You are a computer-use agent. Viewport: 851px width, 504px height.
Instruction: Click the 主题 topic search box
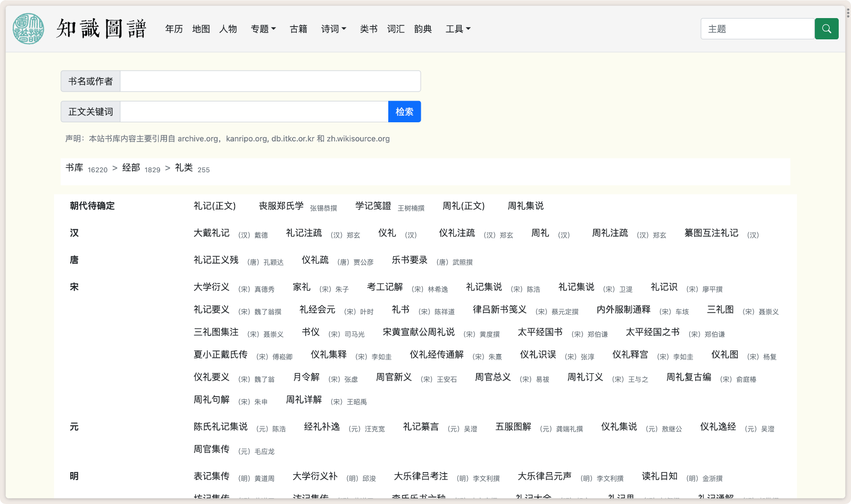coord(757,28)
